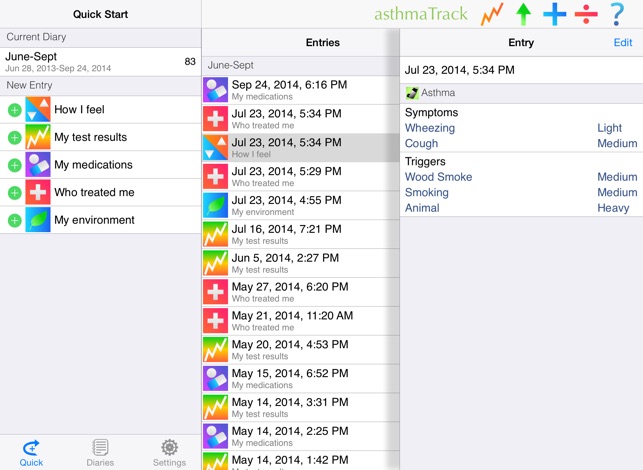The height and width of the screenshot is (470, 643).
Task: Tap the Wood Smoke trigger link
Action: point(438,177)
